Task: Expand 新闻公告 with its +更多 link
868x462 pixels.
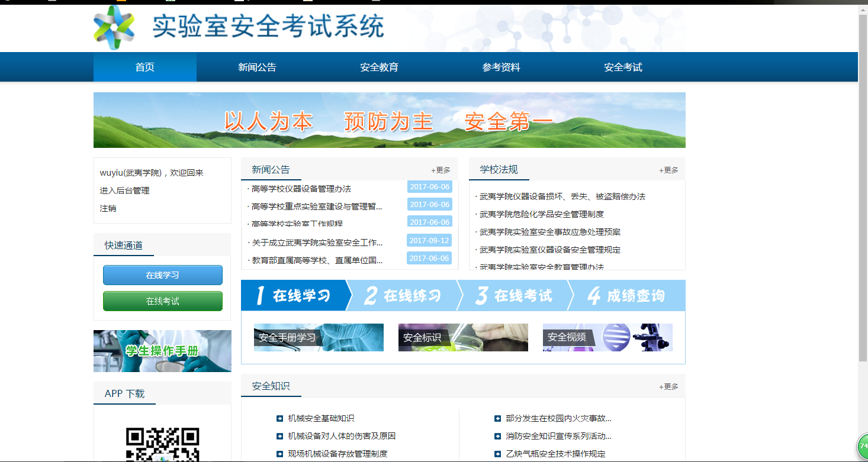Action: [441, 170]
